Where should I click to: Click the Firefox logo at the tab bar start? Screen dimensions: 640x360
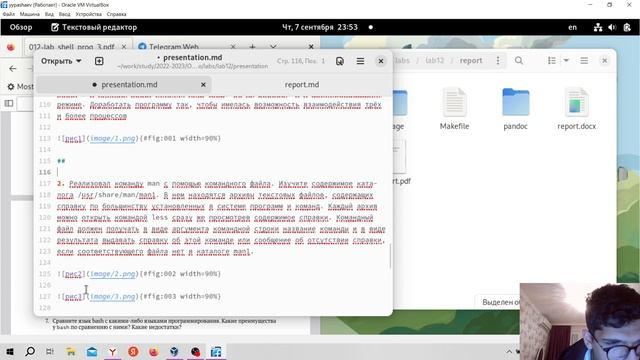[x=11, y=47]
